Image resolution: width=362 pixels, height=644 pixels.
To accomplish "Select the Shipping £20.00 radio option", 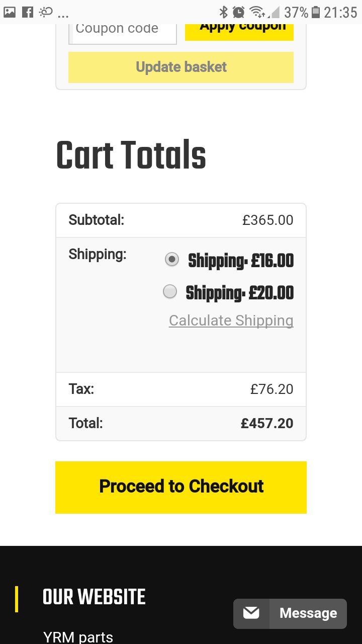I will coord(170,291).
